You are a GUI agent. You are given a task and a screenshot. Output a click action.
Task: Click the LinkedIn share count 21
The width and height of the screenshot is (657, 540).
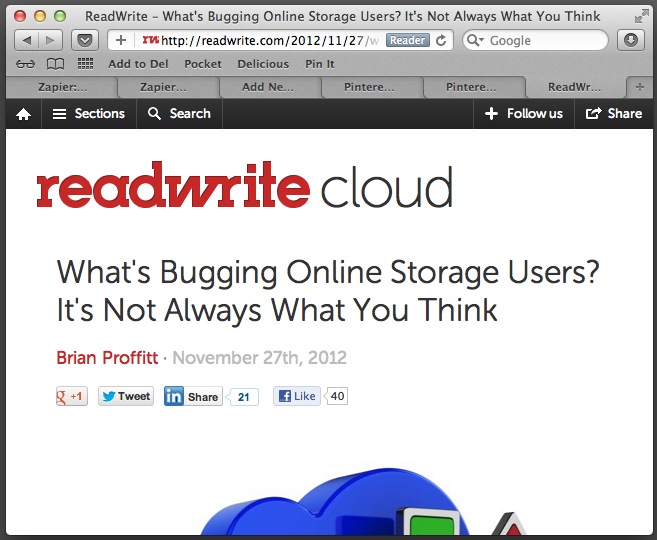[244, 397]
